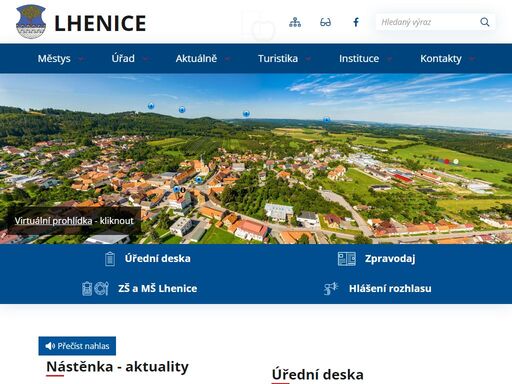The image size is (512, 384).
Task: Open the sitemap icon in header
Action: click(x=295, y=22)
